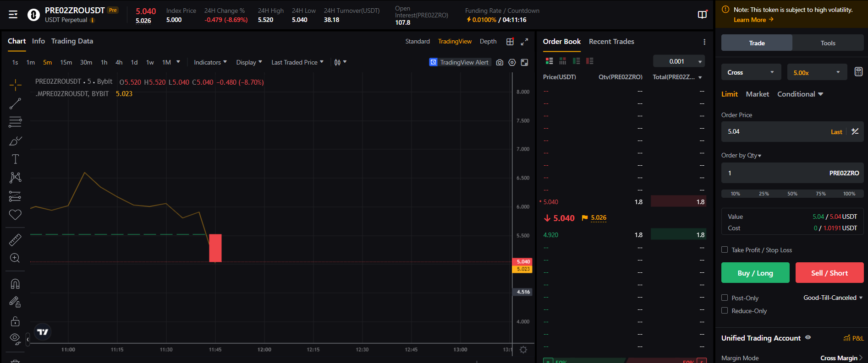Expand the chart to fullscreen
Image resolution: width=868 pixels, height=363 pixels.
pyautogui.click(x=524, y=42)
